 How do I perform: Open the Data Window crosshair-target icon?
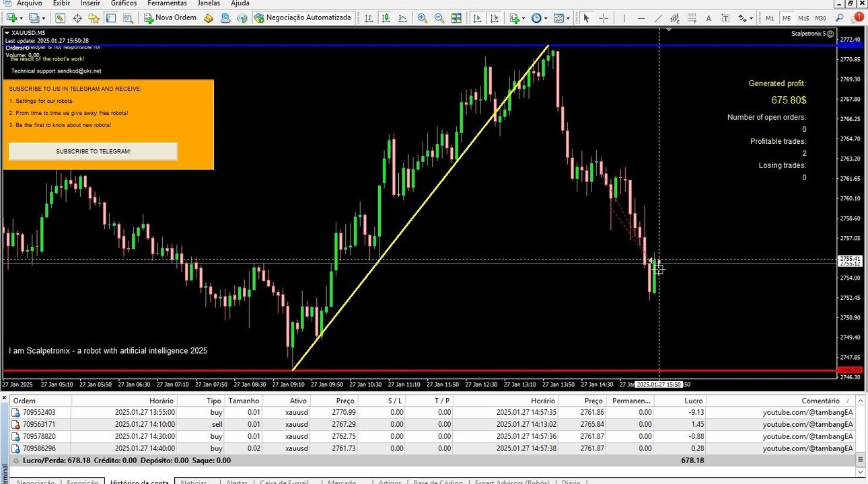coord(77,18)
